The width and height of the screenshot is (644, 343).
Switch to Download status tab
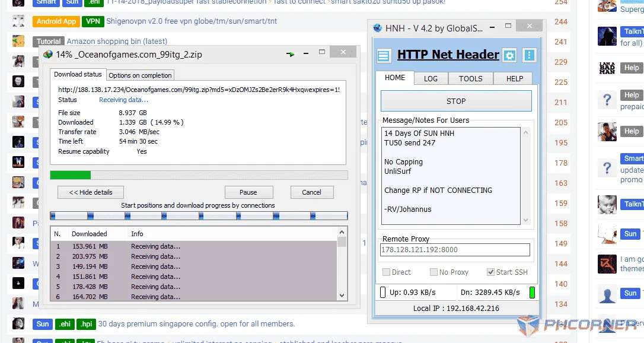[x=78, y=74]
